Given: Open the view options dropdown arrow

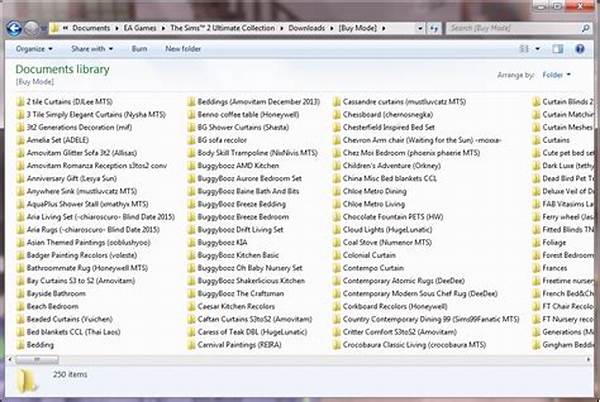Looking at the screenshot, I should [x=537, y=49].
